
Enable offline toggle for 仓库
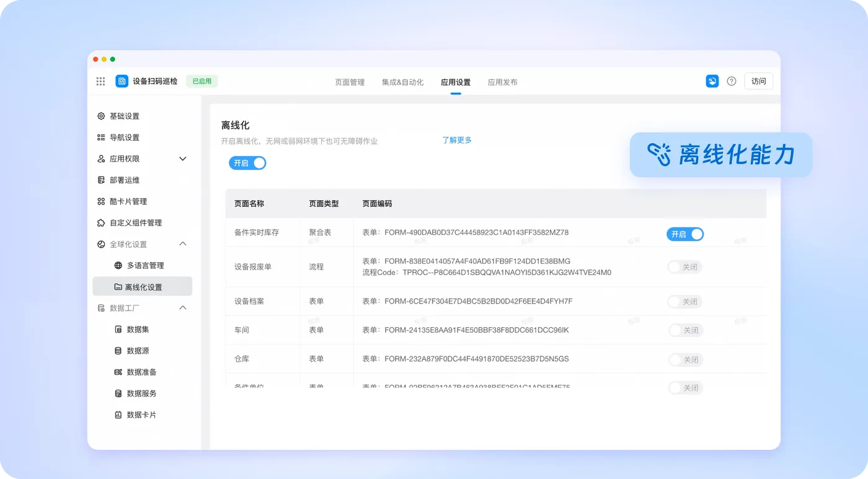[686, 359]
